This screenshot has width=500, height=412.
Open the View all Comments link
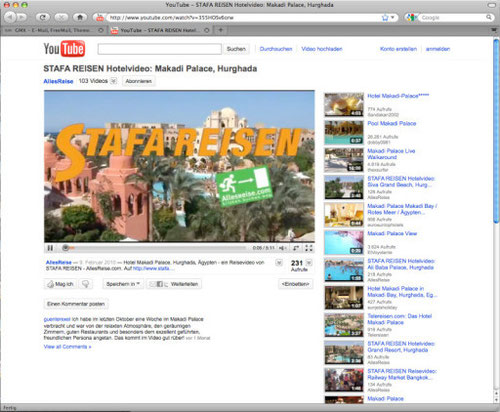tap(67, 347)
